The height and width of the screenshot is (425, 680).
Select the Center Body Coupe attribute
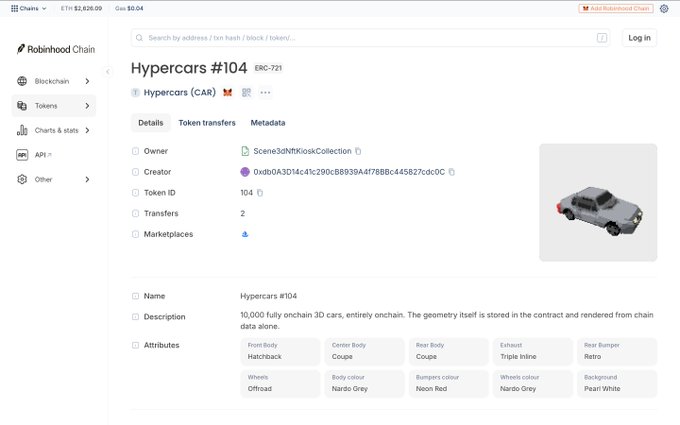pos(364,351)
